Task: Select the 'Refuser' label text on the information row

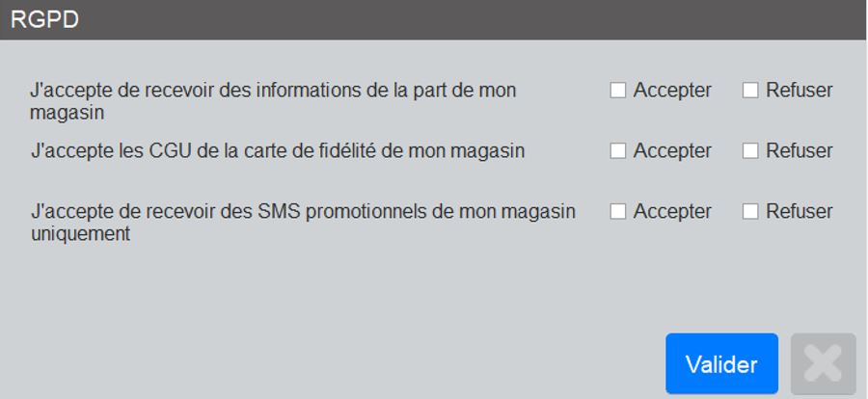Action: 800,91
